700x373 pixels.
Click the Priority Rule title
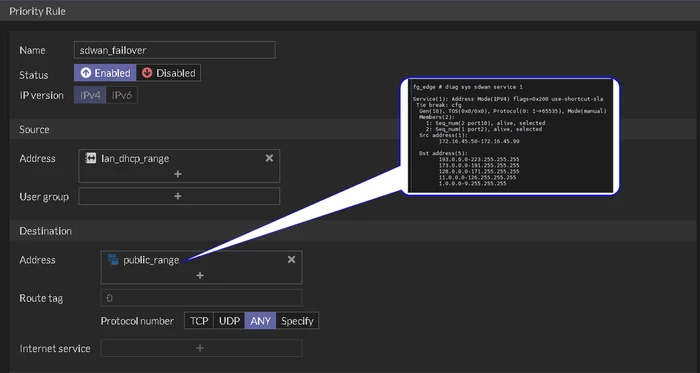(x=38, y=11)
